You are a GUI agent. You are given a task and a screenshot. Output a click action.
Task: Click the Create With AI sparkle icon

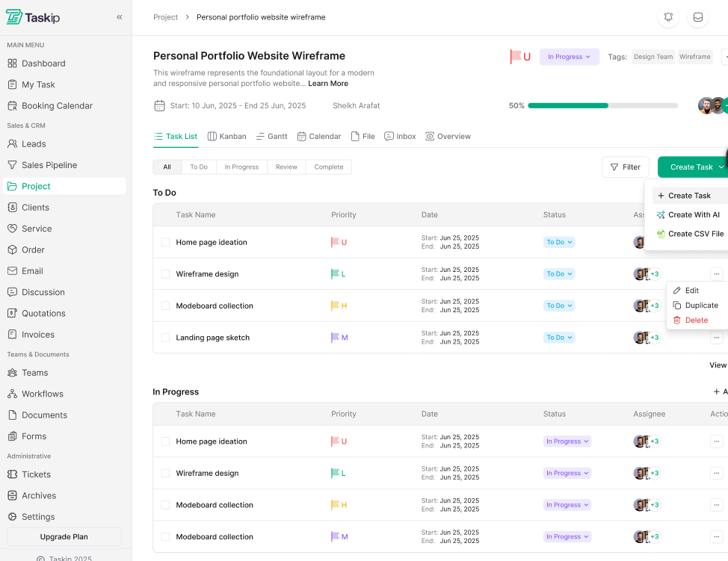click(x=661, y=215)
